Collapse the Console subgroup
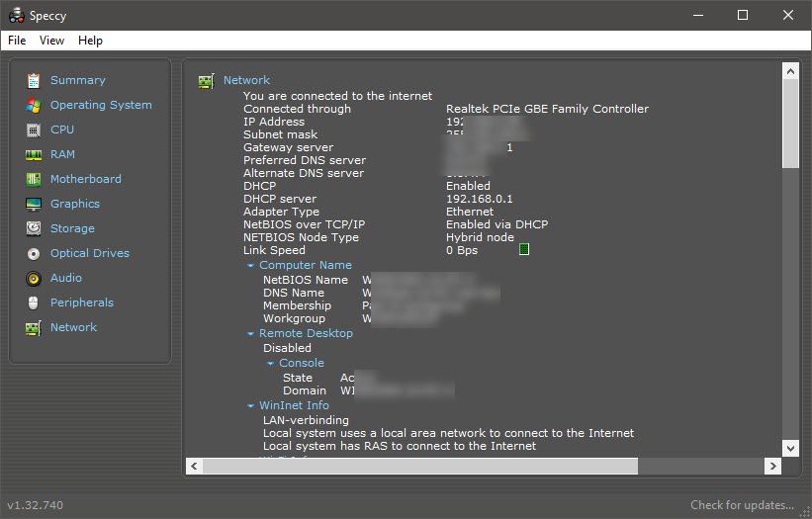The height and width of the screenshot is (519, 812). [x=270, y=363]
